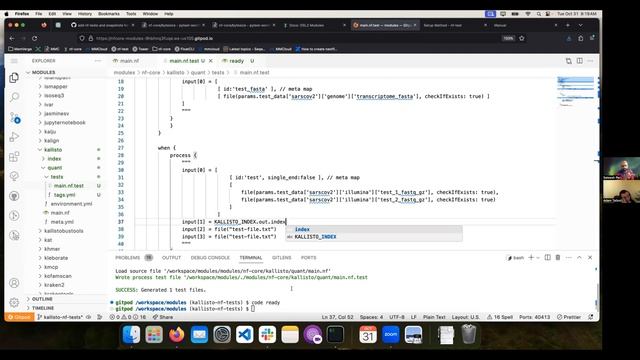The height and width of the screenshot is (360, 640).
Task: Open new terminal profile dropdown arrow
Action: [x=538, y=258]
